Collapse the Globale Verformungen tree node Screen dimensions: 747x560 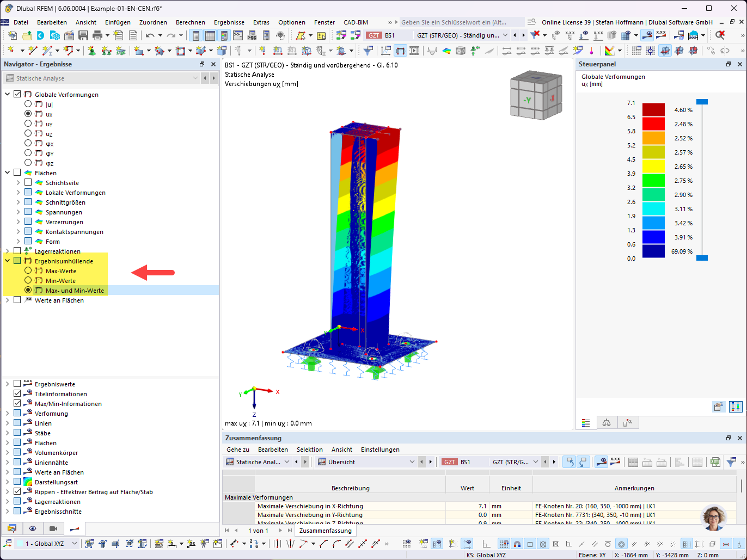click(8, 95)
